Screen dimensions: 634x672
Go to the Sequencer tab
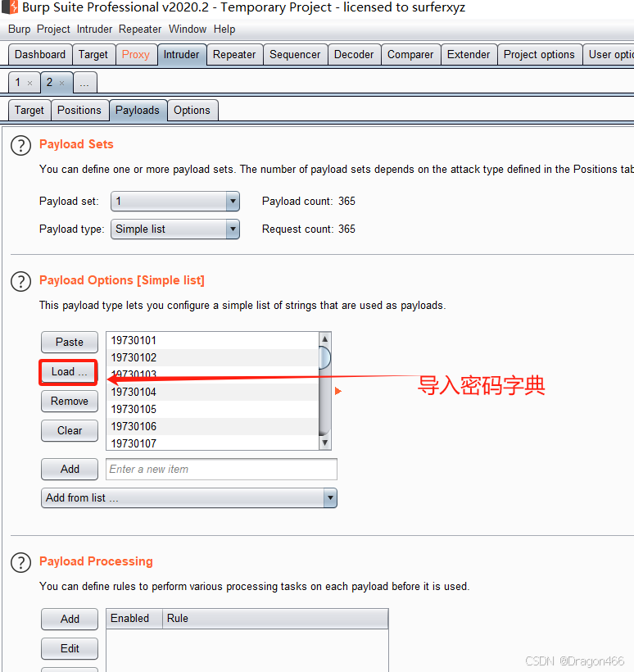(295, 54)
